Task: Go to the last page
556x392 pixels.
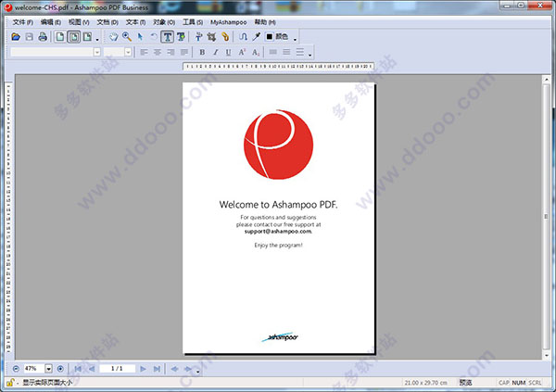Action: pyautogui.click(x=157, y=369)
